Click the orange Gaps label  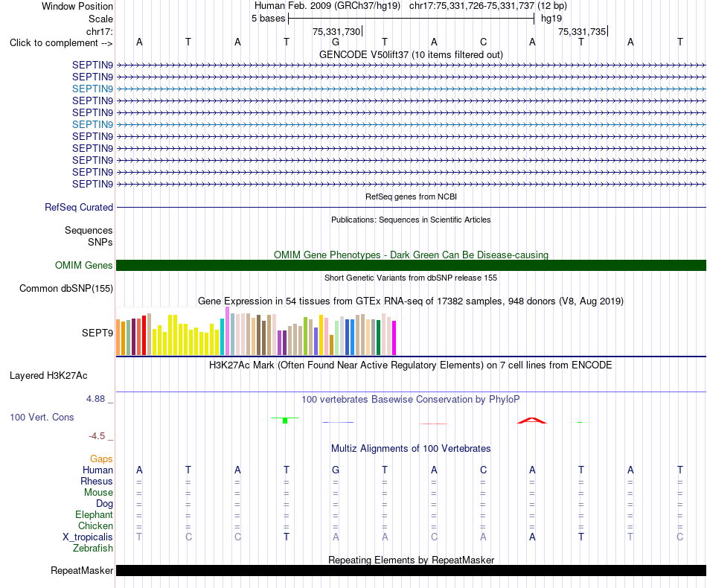101,459
